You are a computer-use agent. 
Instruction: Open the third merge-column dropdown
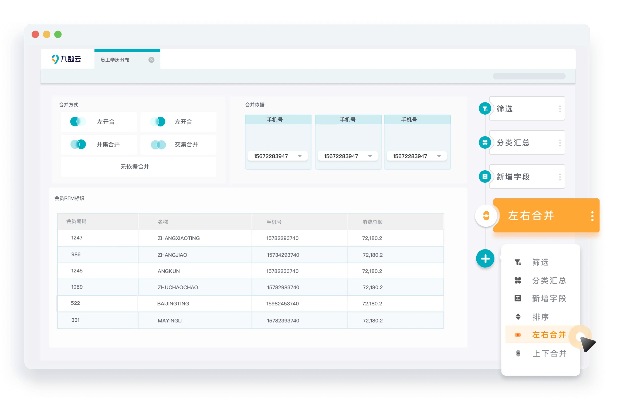[418, 156]
